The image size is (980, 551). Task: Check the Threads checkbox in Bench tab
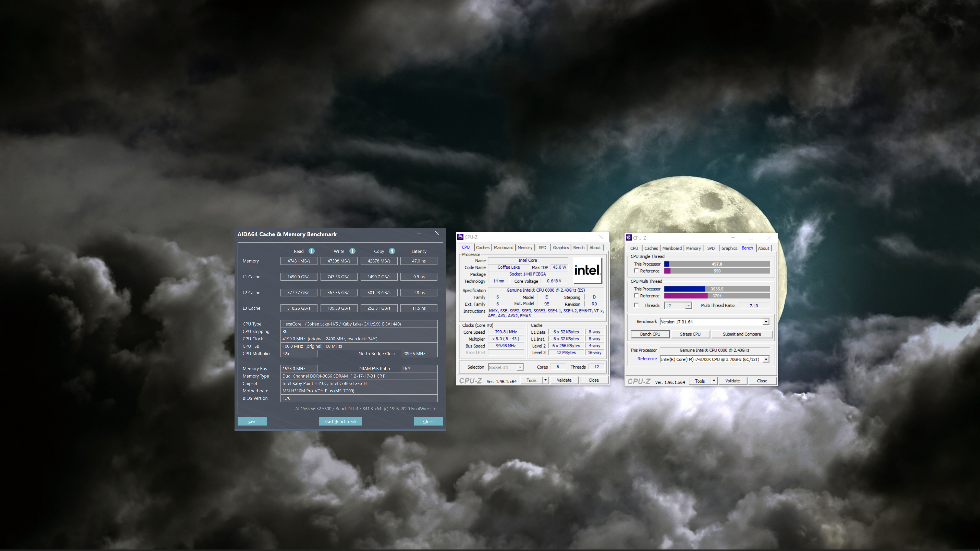[636, 305]
